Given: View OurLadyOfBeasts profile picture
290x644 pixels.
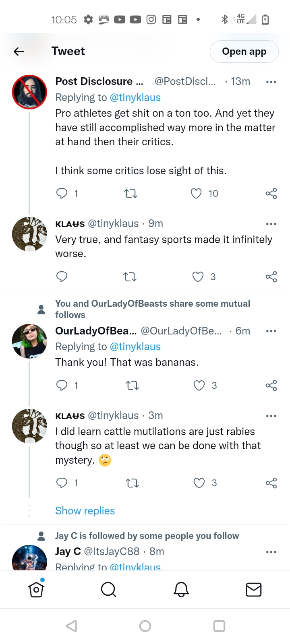Looking at the screenshot, I should 29,341.
